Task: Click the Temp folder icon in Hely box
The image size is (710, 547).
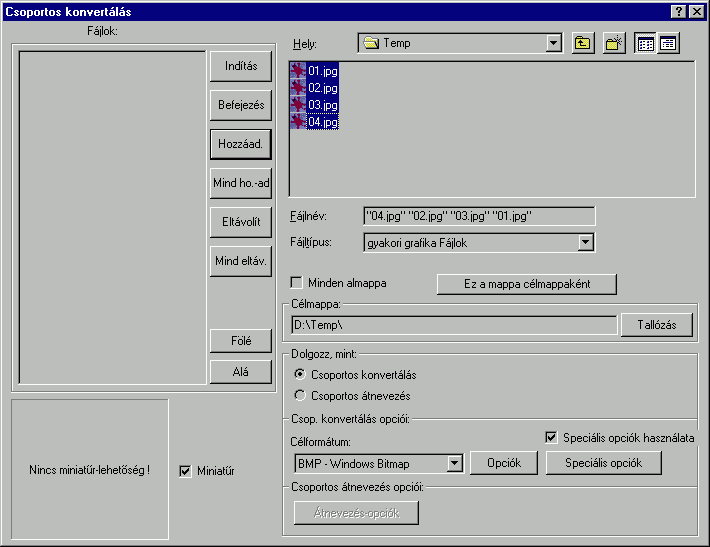Action: click(x=371, y=43)
